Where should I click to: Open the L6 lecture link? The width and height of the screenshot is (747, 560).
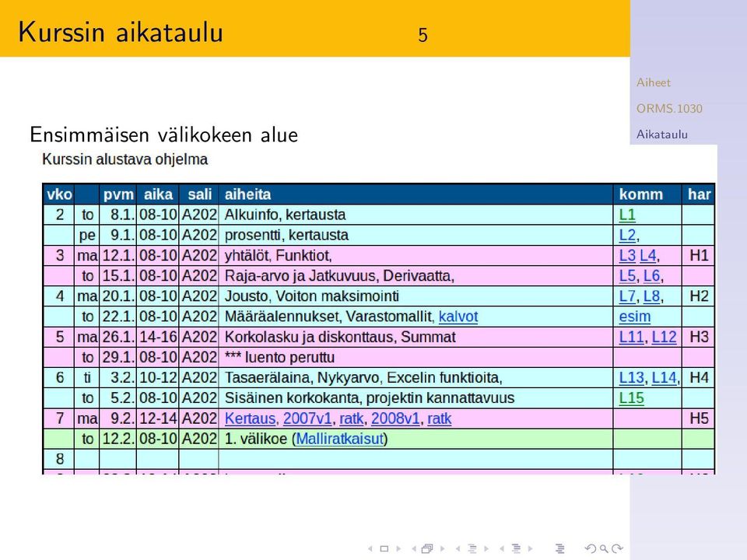tap(651, 275)
